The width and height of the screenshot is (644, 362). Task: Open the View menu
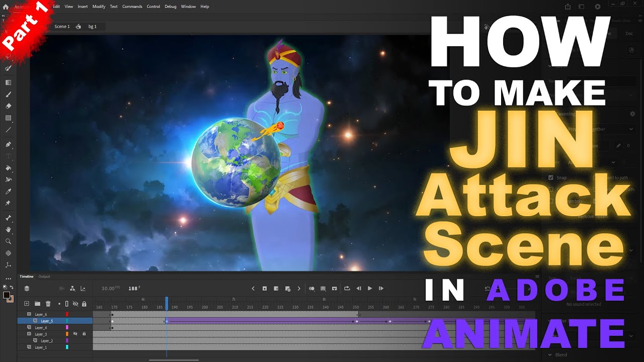pyautogui.click(x=69, y=7)
